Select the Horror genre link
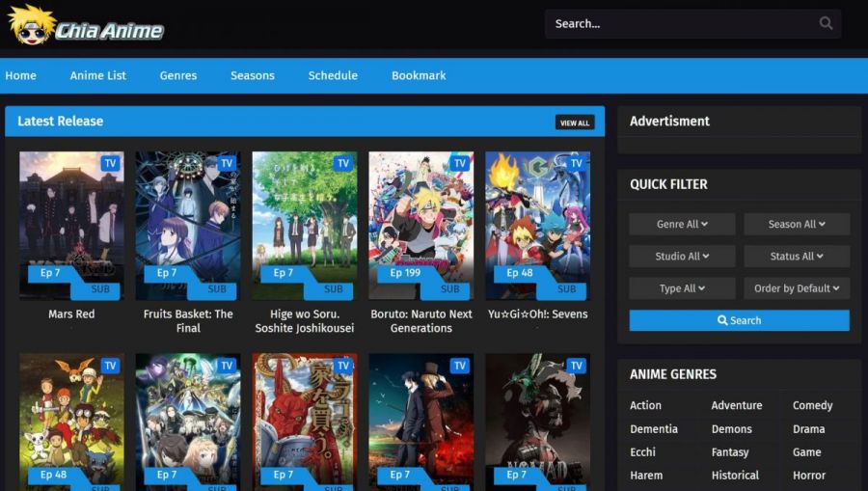868x491 pixels. pos(809,476)
